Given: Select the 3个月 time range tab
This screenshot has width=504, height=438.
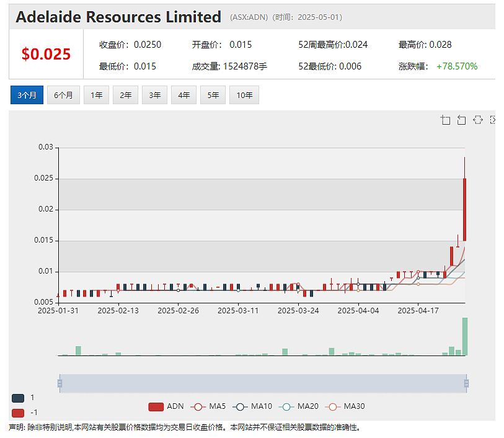Looking at the screenshot, I should 27,95.
